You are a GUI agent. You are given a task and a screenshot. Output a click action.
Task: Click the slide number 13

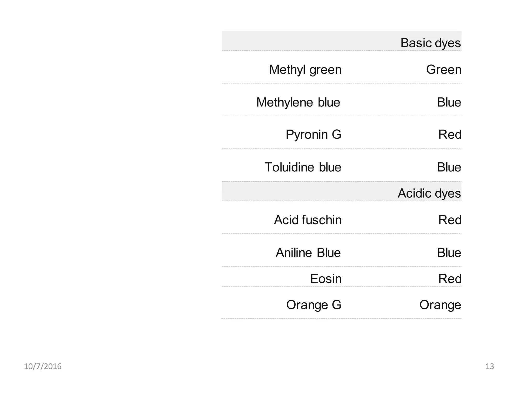point(490,367)
